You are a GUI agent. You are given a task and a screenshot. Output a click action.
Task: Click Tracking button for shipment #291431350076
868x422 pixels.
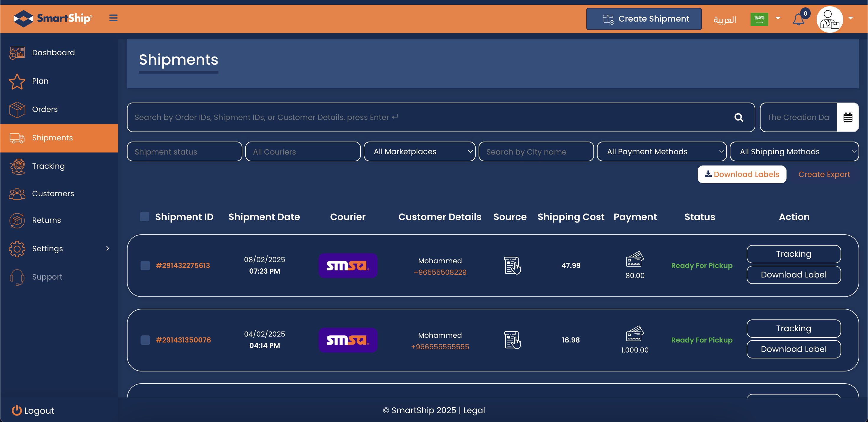[x=793, y=328]
